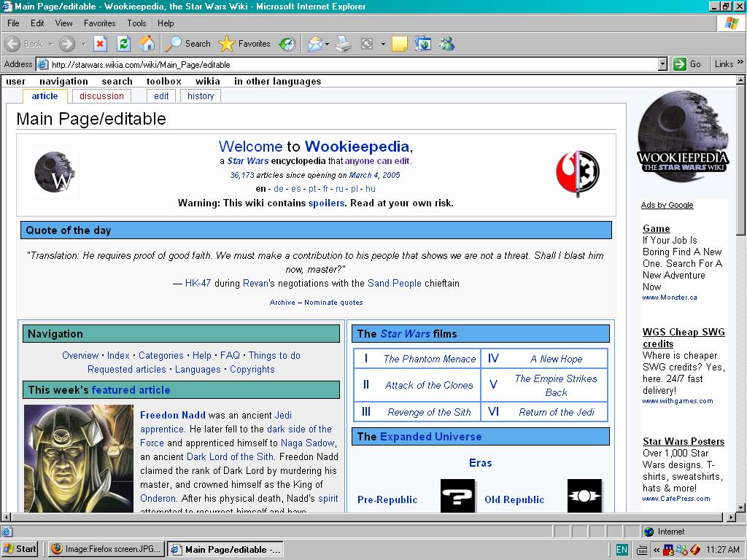Click the Old Republic emblem icon
The image size is (747, 560).
click(584, 496)
